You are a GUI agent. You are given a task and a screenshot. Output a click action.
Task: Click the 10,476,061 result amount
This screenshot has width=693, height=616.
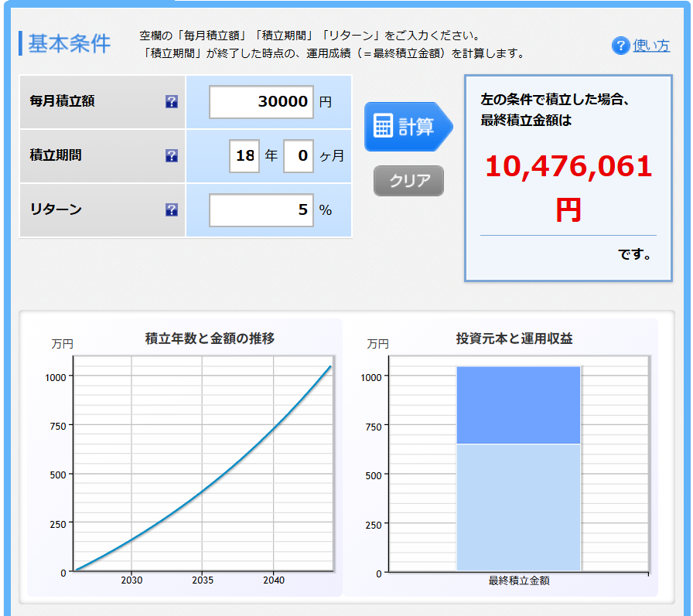coord(568,166)
